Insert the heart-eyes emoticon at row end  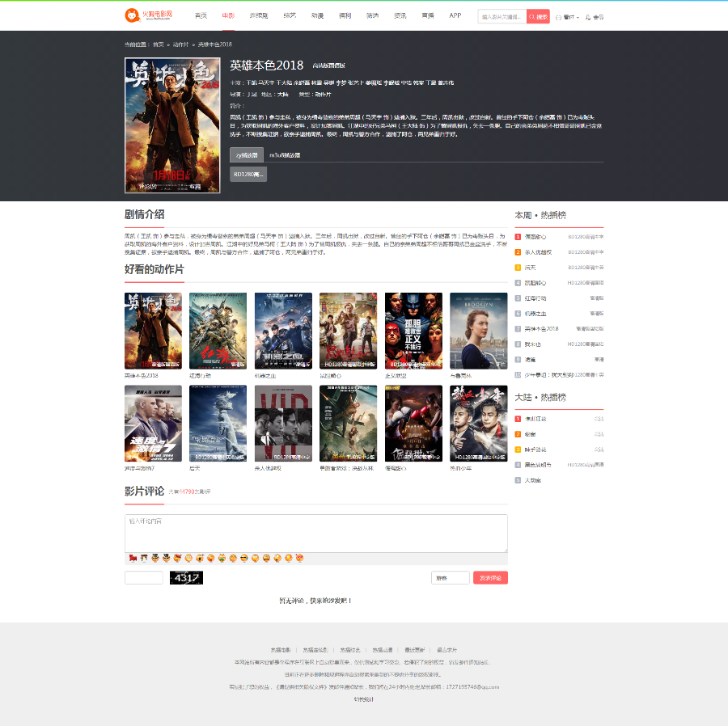[299, 558]
